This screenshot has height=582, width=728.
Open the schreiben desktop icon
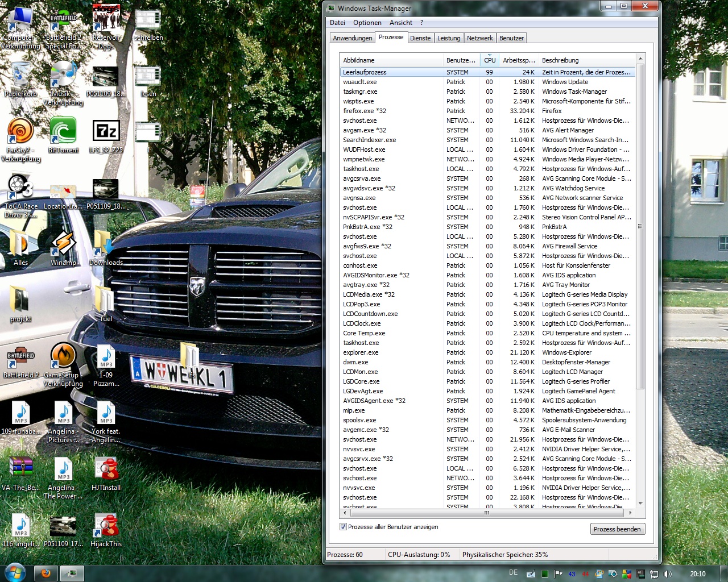[148, 25]
